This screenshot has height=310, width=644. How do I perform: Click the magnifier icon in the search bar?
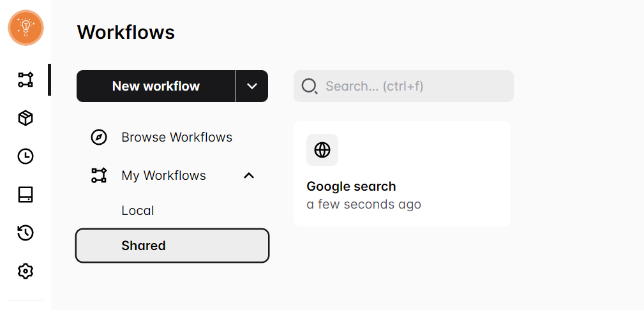point(310,86)
